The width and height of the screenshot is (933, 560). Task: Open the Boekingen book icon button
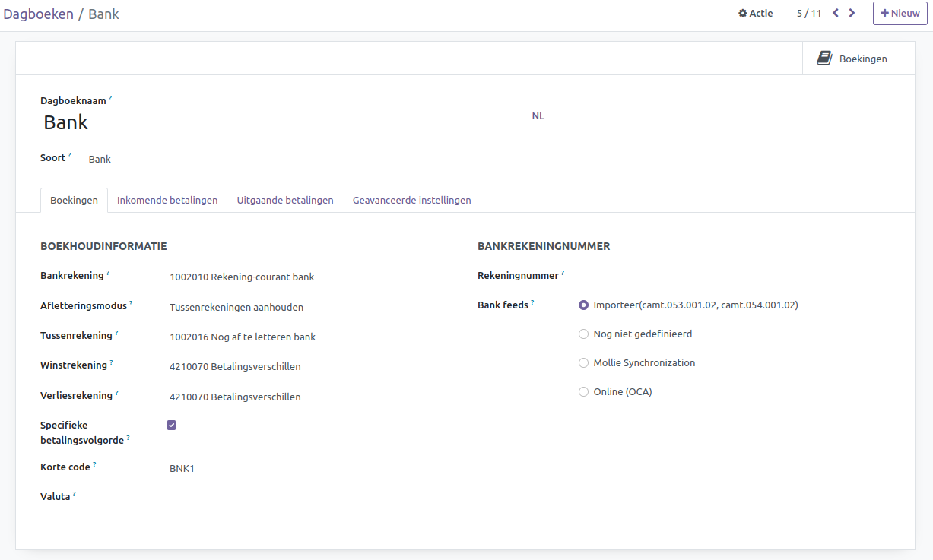tap(852, 59)
